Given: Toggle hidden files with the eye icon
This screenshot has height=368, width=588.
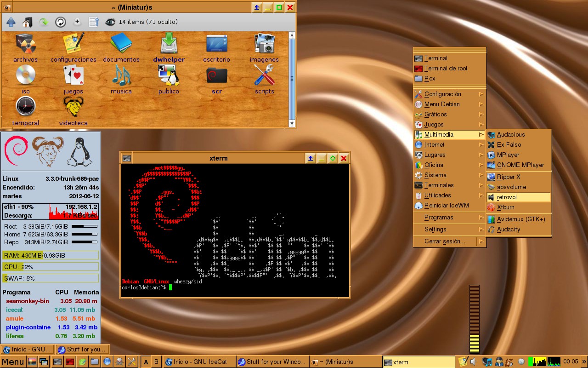Looking at the screenshot, I should pos(110,22).
